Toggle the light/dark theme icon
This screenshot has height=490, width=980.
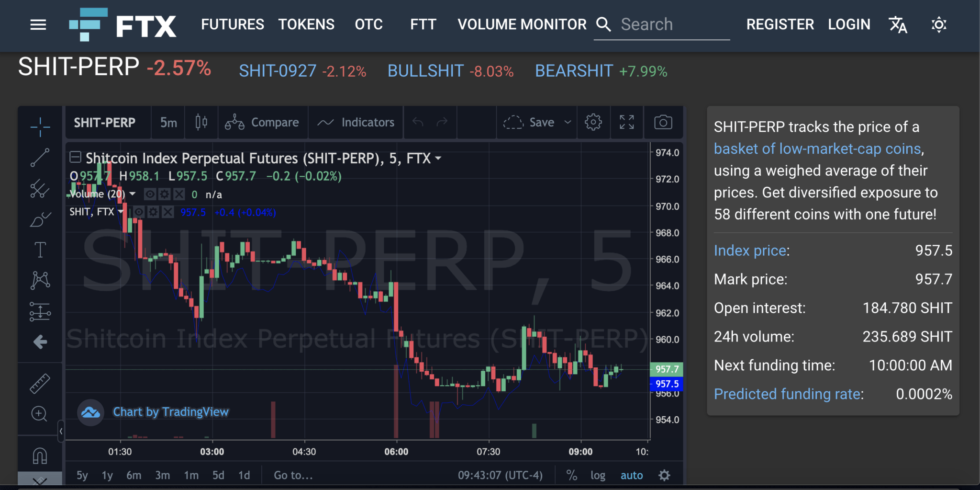click(939, 24)
